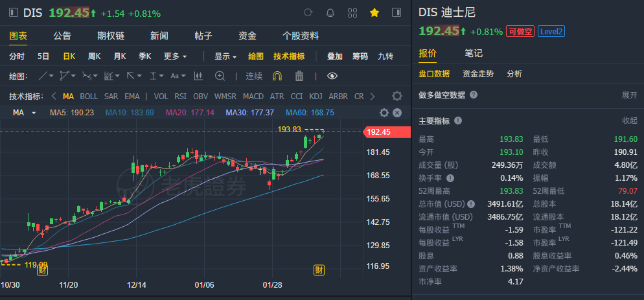Open the 笔记 notes tab

click(474, 53)
